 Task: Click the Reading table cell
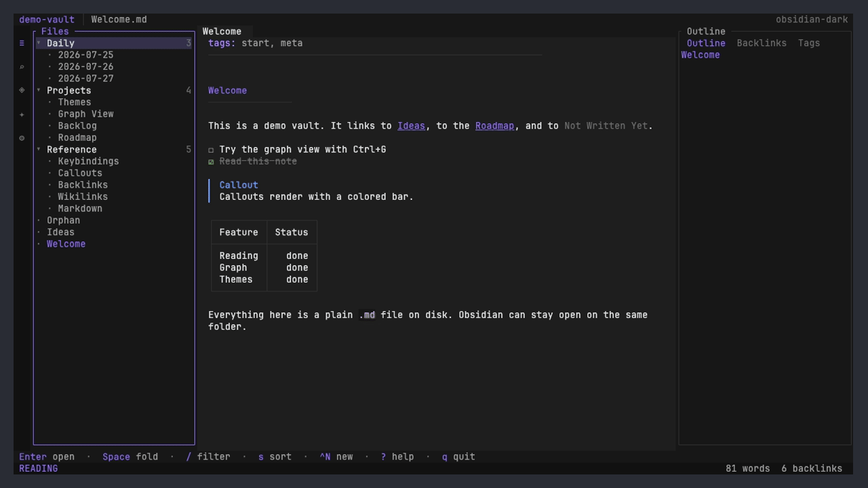tap(239, 256)
